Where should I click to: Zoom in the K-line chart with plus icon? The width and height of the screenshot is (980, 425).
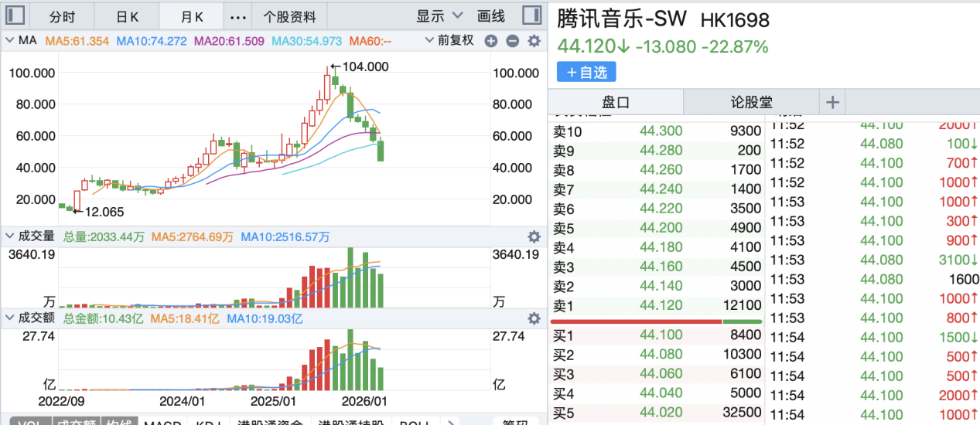coord(491,41)
